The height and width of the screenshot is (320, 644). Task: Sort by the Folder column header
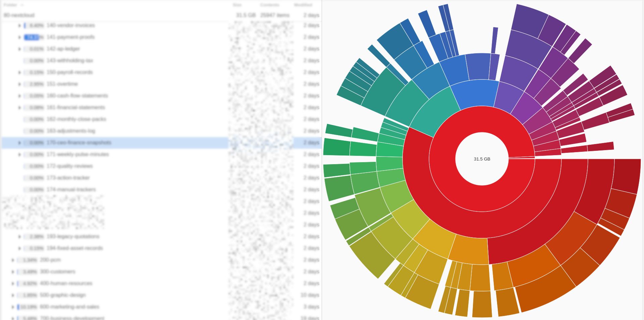[x=10, y=5]
